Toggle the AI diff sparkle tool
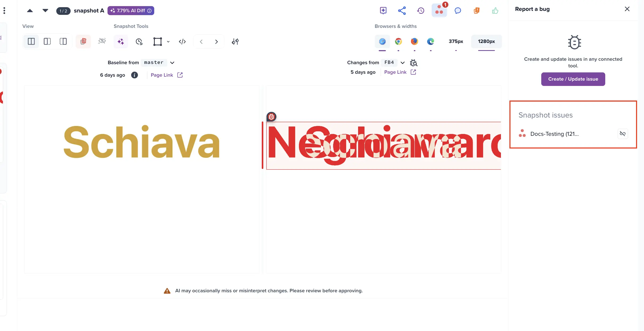644x331 pixels. click(121, 41)
